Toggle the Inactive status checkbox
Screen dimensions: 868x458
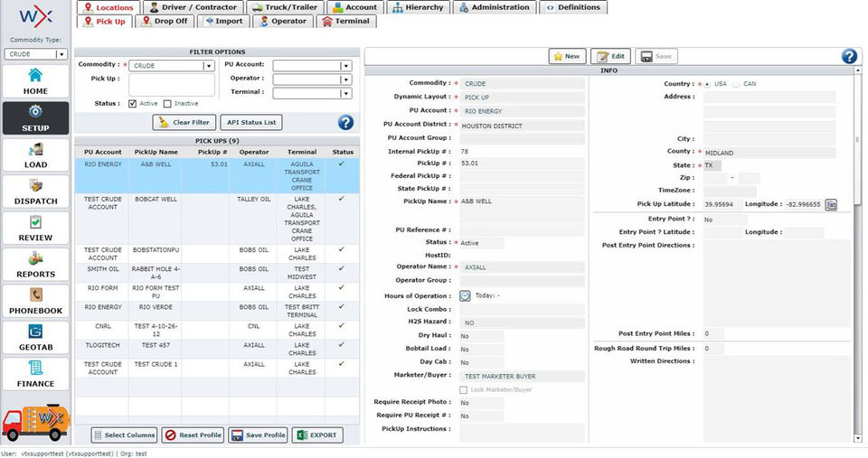167,104
